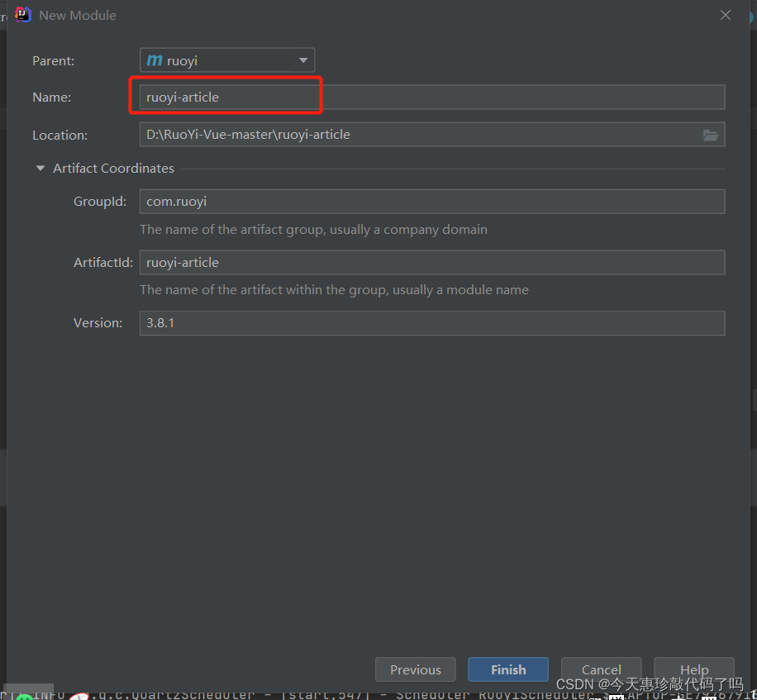Image resolution: width=757 pixels, height=700 pixels.
Task: Click the Artifact Coordinates section label
Action: 113,168
